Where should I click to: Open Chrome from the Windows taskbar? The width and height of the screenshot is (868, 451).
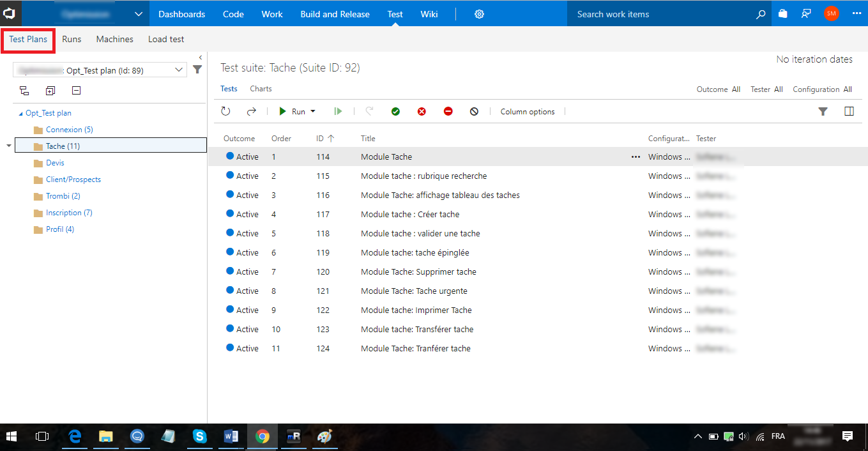(262, 436)
